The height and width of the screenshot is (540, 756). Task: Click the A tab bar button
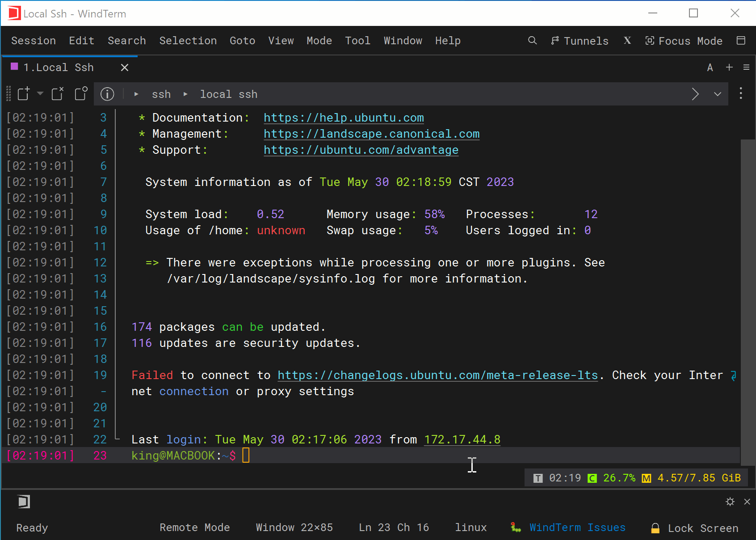[710, 67]
